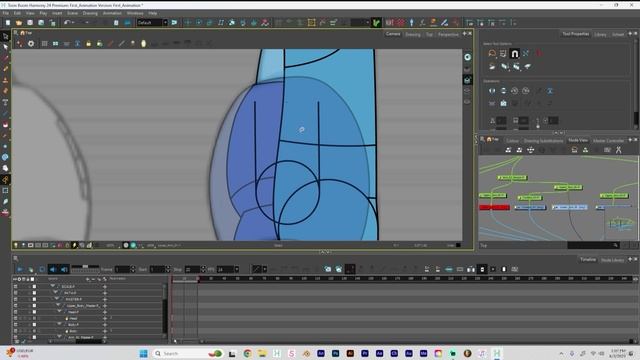Image resolution: width=640 pixels, height=360 pixels.
Task: Click the Stop frame input field
Action: click(x=192, y=269)
